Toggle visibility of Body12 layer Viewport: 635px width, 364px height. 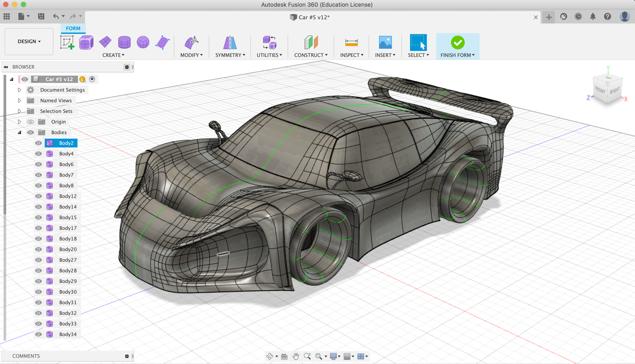click(39, 196)
